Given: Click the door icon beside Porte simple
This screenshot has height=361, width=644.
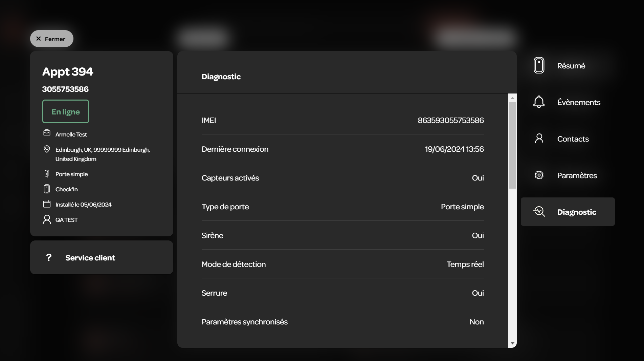Looking at the screenshot, I should (47, 174).
